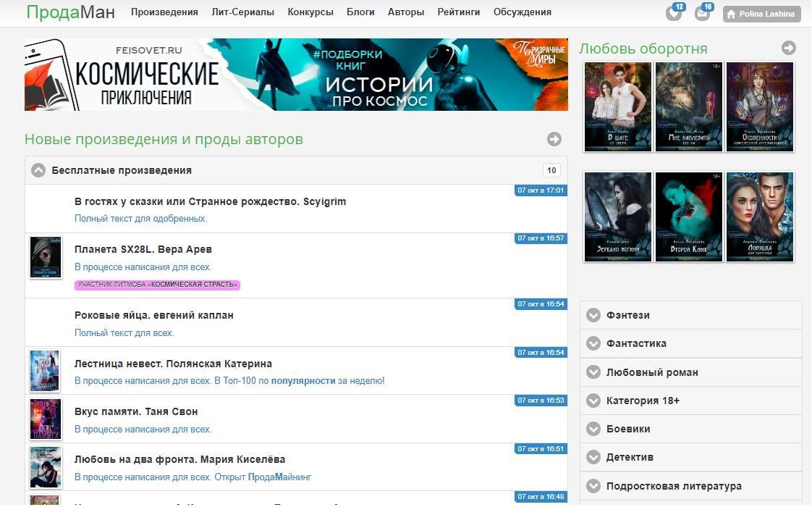812x507 pixels.
Task: Expand the Категория 18+ section
Action: (x=593, y=401)
